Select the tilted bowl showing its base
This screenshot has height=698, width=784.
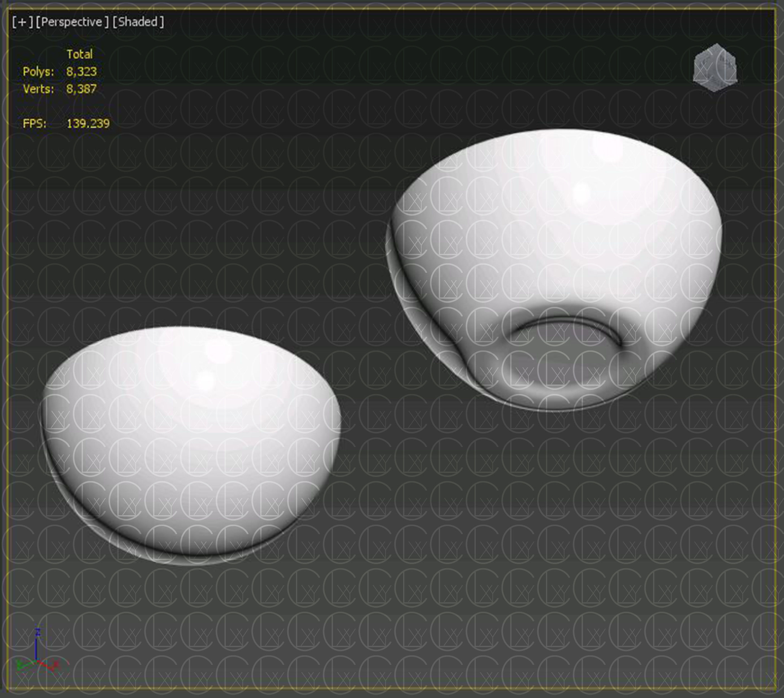coord(554,270)
